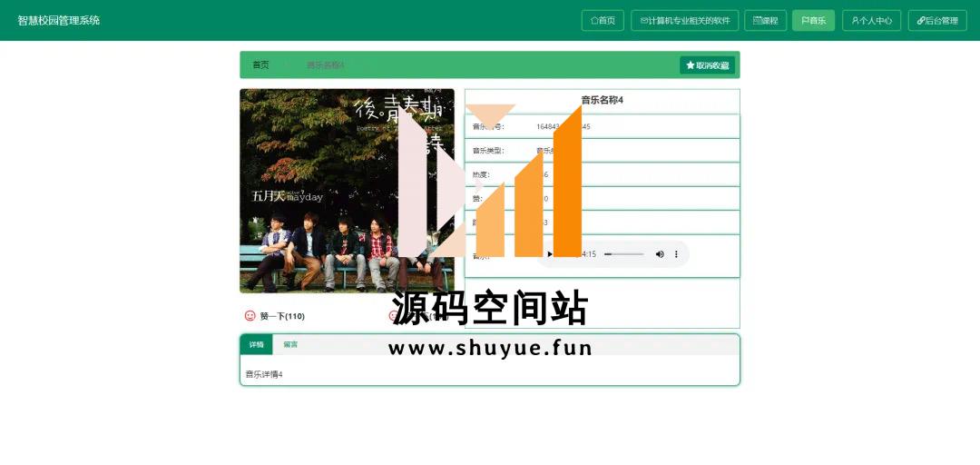This screenshot has height=465, width=980.
Task: Click the audio player progress slider
Action: [x=623, y=254]
